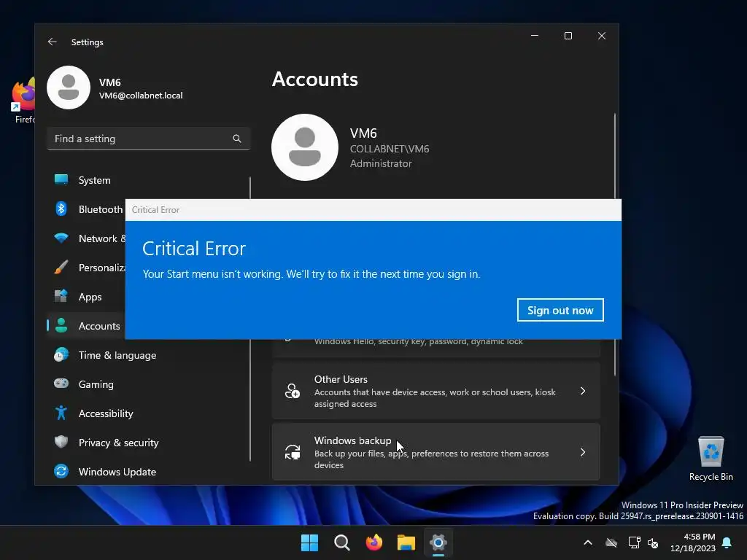Click the search magnifier in Find a setting
The height and width of the screenshot is (560, 747).
(x=237, y=139)
